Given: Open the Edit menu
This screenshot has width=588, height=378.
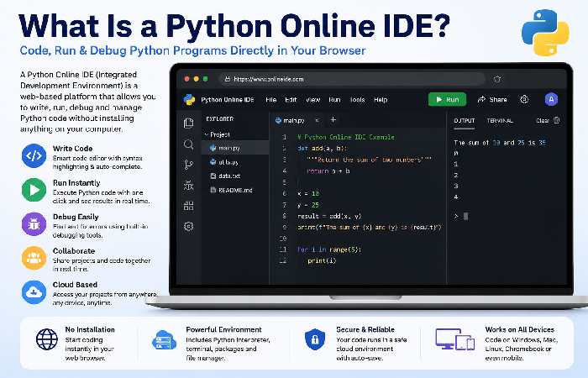Looking at the screenshot, I should [x=291, y=100].
